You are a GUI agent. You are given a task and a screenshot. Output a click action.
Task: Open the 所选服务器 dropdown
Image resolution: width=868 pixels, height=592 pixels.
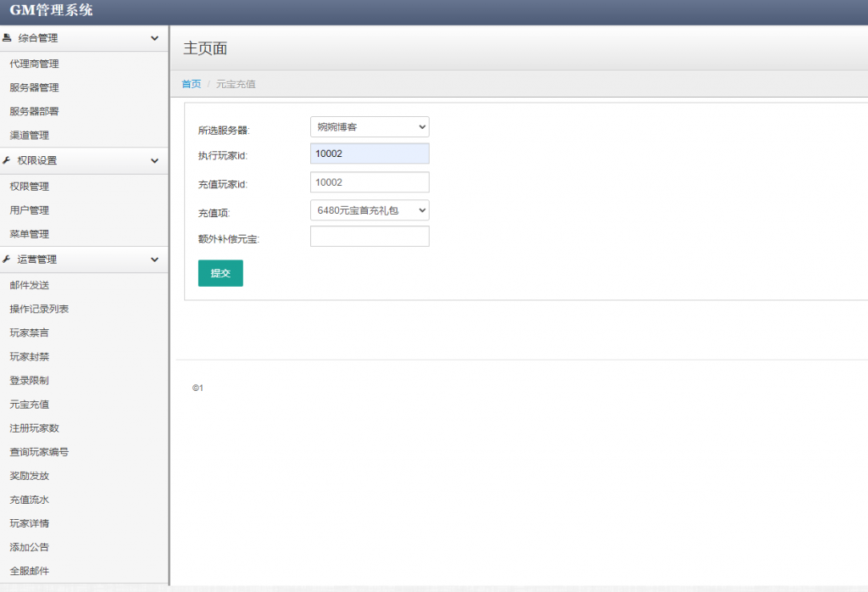[x=370, y=127]
